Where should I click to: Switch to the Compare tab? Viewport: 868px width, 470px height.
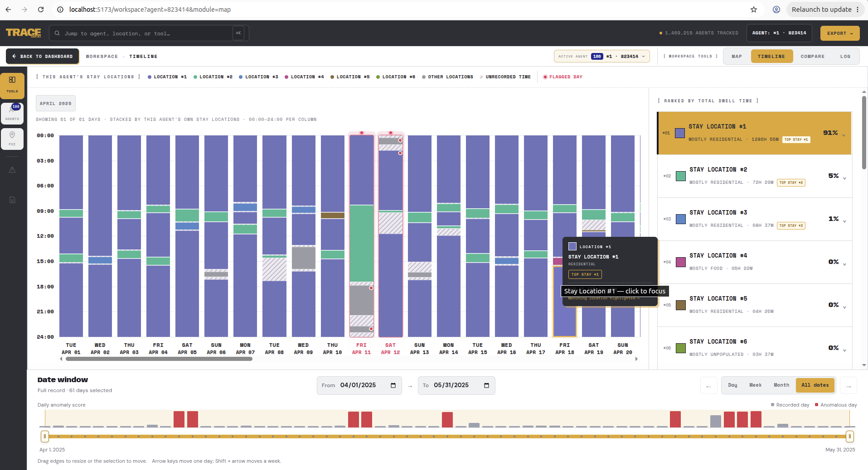pos(812,57)
